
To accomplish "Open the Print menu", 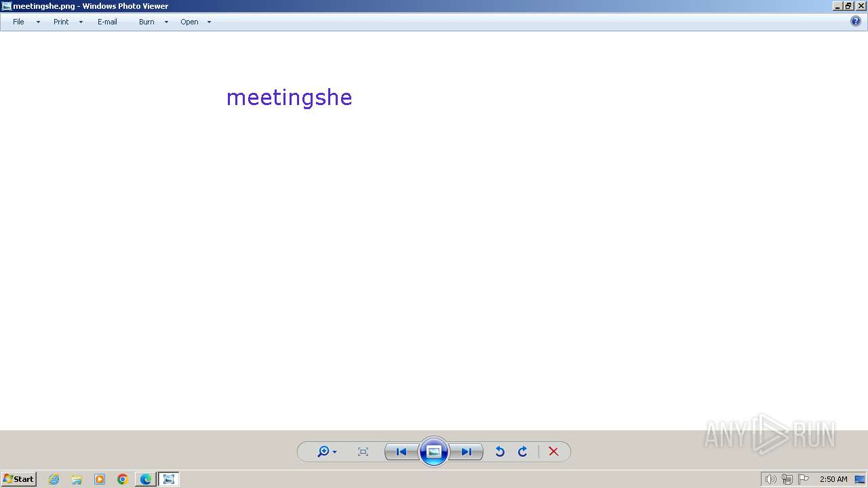I will tap(61, 22).
